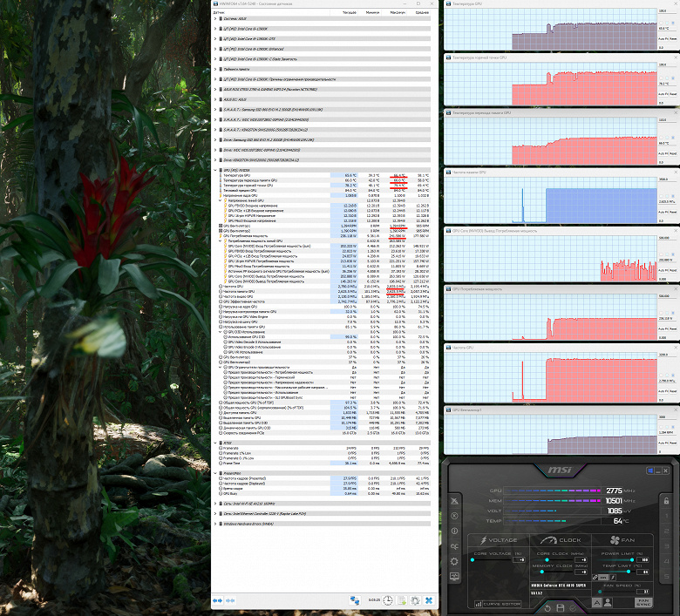
Task: Select the Frame Time sensor row
Action: pyautogui.click(x=324, y=463)
